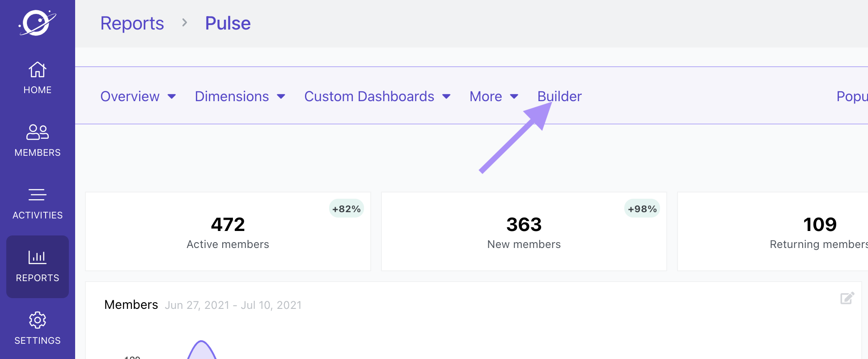The width and height of the screenshot is (868, 359).
Task: Click the edit icon on Members chart
Action: click(847, 298)
